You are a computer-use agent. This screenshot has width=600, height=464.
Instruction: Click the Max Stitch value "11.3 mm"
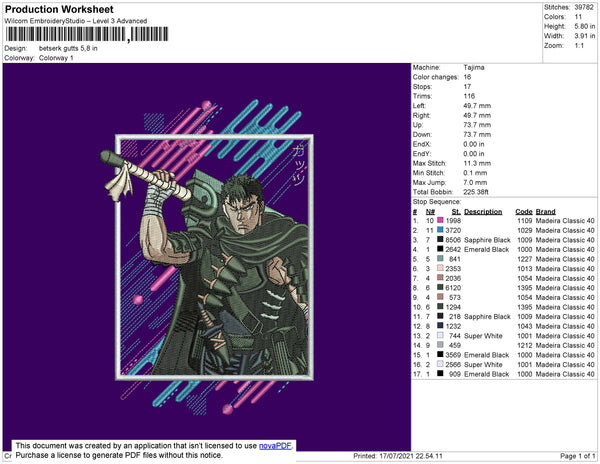[477, 163]
